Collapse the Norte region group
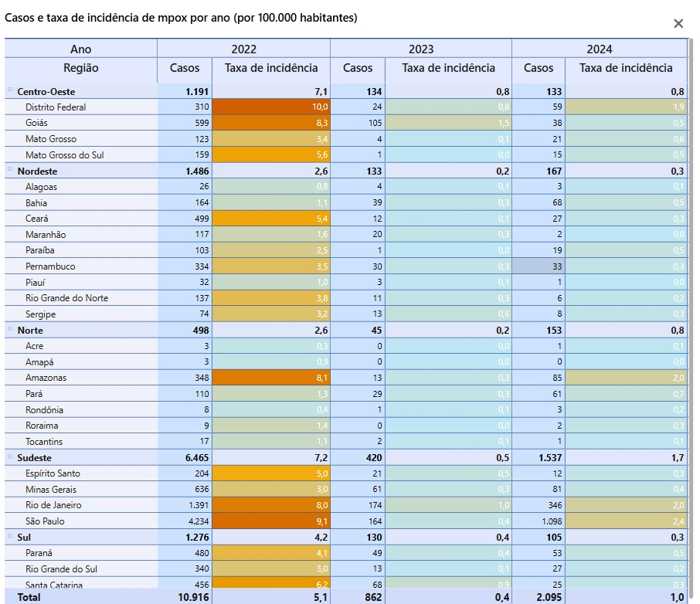Screen dimensions: 700x604 pyautogui.click(x=11, y=329)
